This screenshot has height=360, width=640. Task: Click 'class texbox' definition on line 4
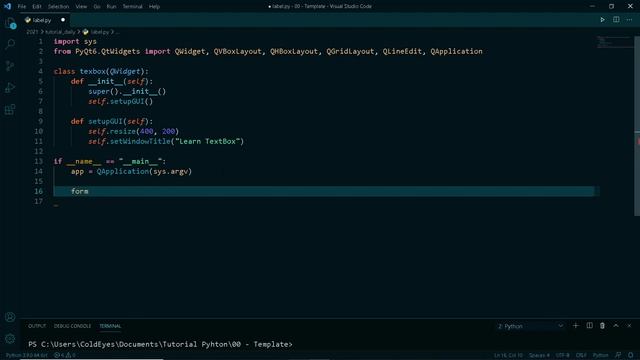[x=80, y=71]
